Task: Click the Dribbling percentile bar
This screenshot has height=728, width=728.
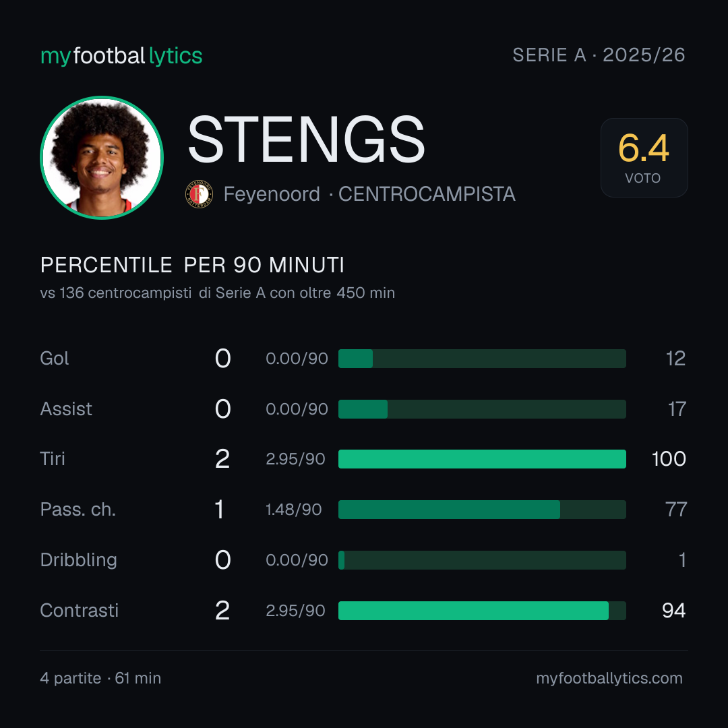Action: click(x=482, y=560)
